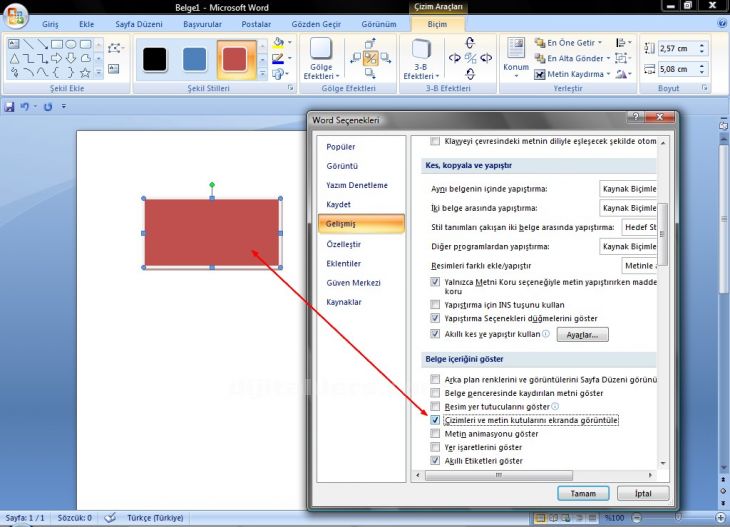Click the red rectangle shape in document

pyautogui.click(x=212, y=233)
